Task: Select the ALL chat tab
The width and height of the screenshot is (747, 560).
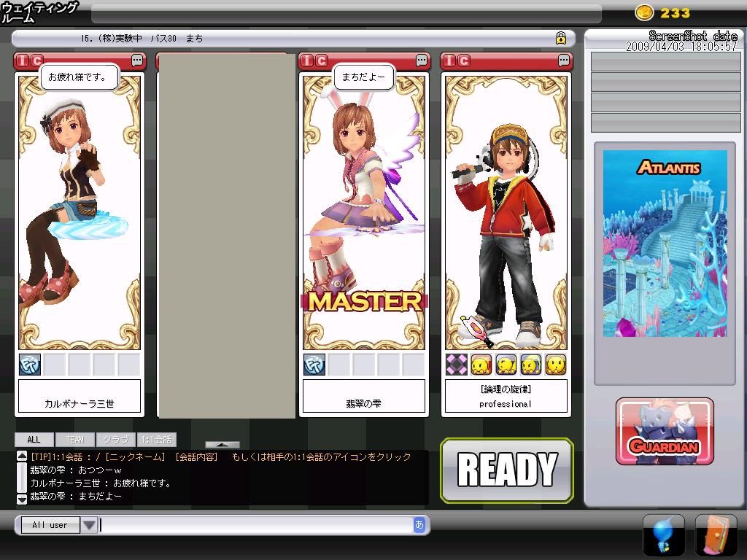Action: [x=34, y=440]
